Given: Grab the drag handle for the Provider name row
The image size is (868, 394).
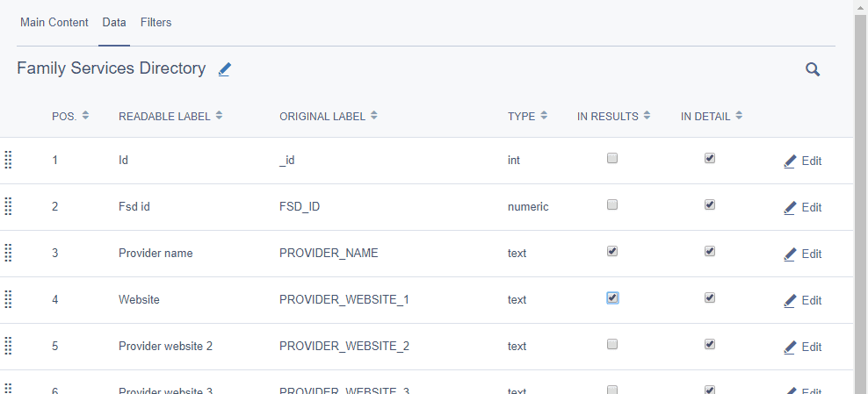Looking at the screenshot, I should [x=8, y=253].
